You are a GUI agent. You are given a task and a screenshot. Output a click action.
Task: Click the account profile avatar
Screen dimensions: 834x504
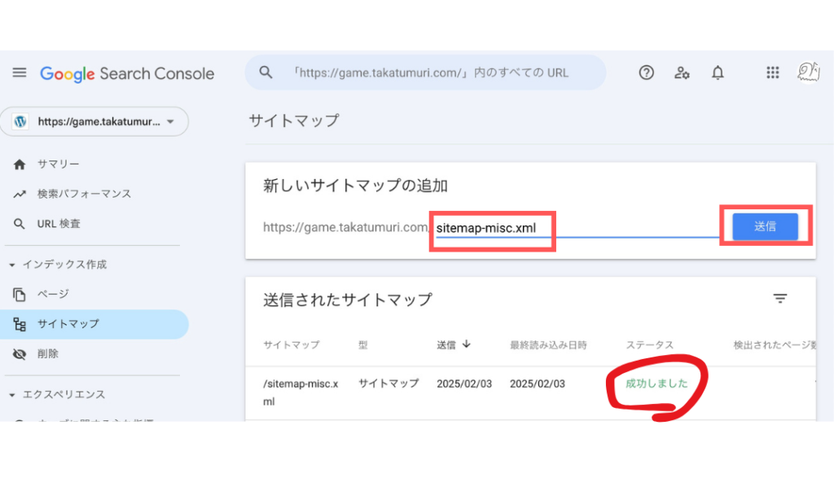coord(807,73)
